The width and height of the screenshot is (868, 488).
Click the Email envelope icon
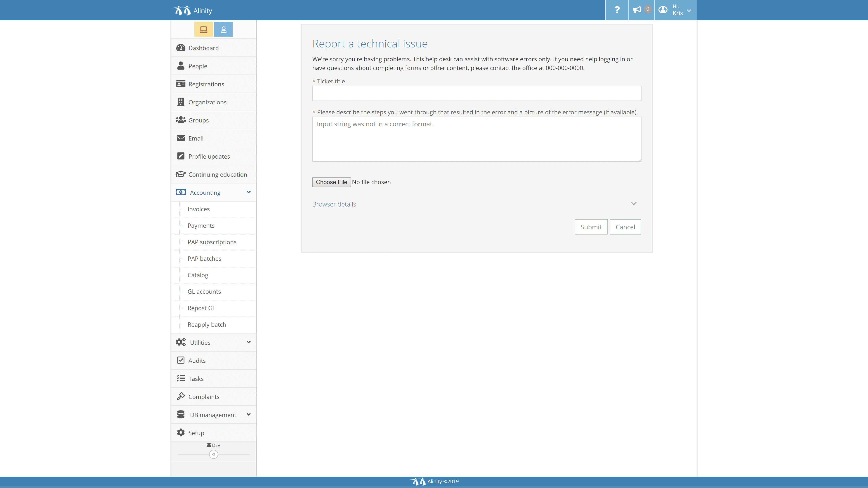coord(181,138)
